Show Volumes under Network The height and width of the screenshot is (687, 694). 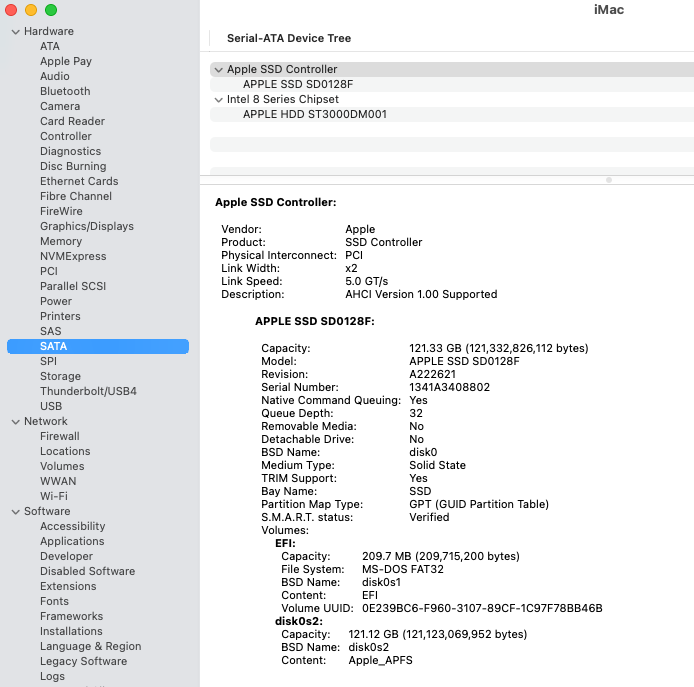62,467
